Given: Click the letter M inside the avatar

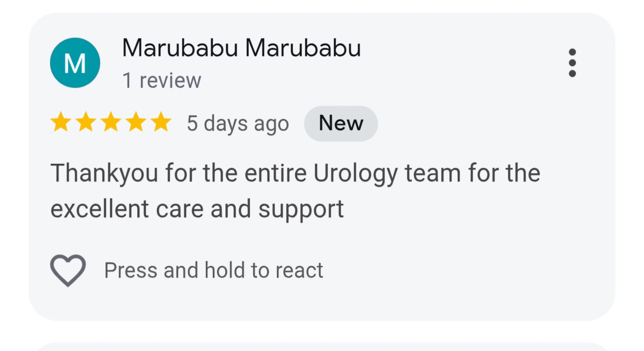Looking at the screenshot, I should (75, 63).
